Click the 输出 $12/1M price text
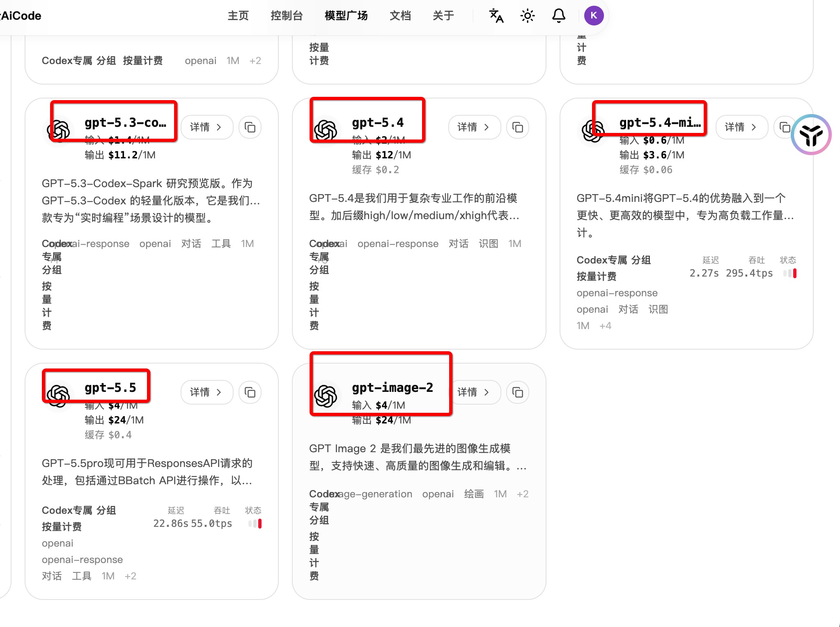 point(381,155)
